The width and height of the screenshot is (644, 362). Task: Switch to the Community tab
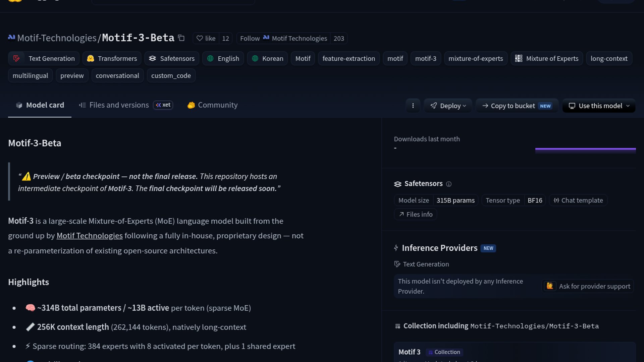[212, 105]
